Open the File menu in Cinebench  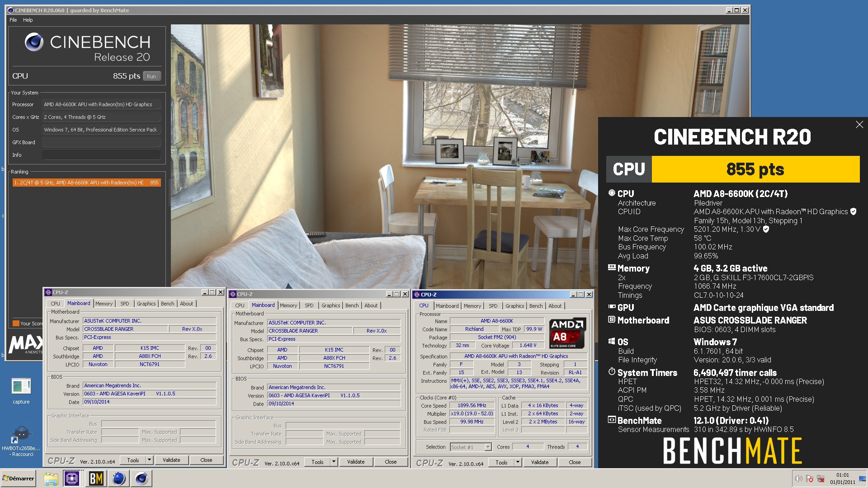click(x=13, y=20)
